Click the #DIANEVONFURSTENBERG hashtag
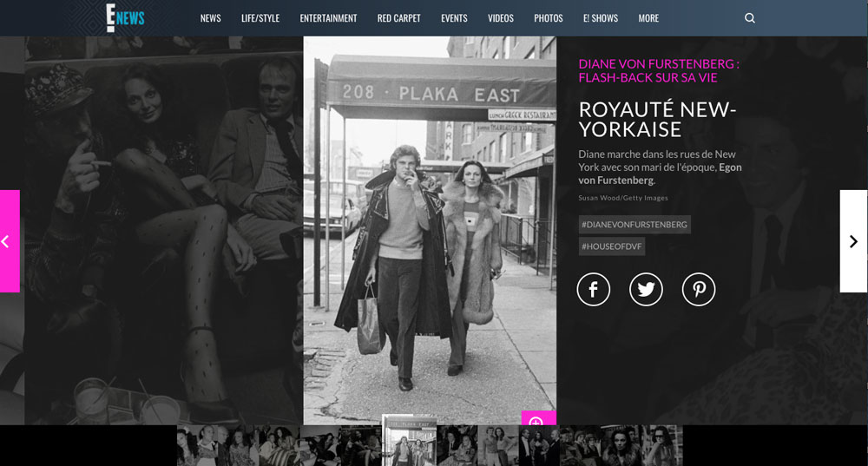The width and height of the screenshot is (868, 466). point(635,225)
